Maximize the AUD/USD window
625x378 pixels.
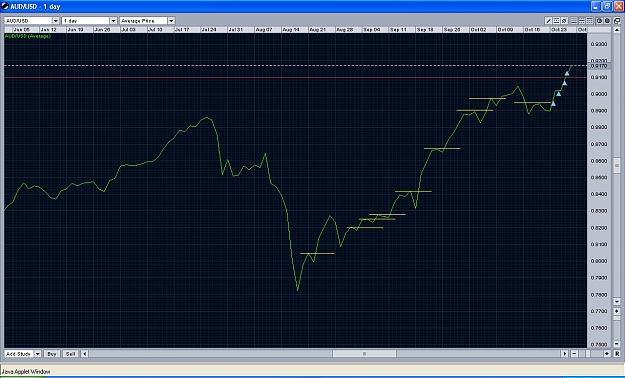[x=607, y=6]
